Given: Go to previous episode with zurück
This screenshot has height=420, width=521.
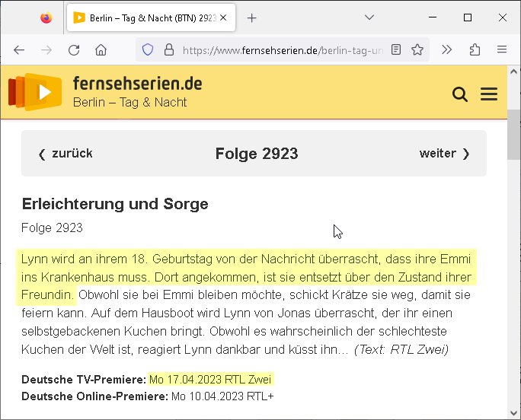Looking at the screenshot, I should click(66, 154).
